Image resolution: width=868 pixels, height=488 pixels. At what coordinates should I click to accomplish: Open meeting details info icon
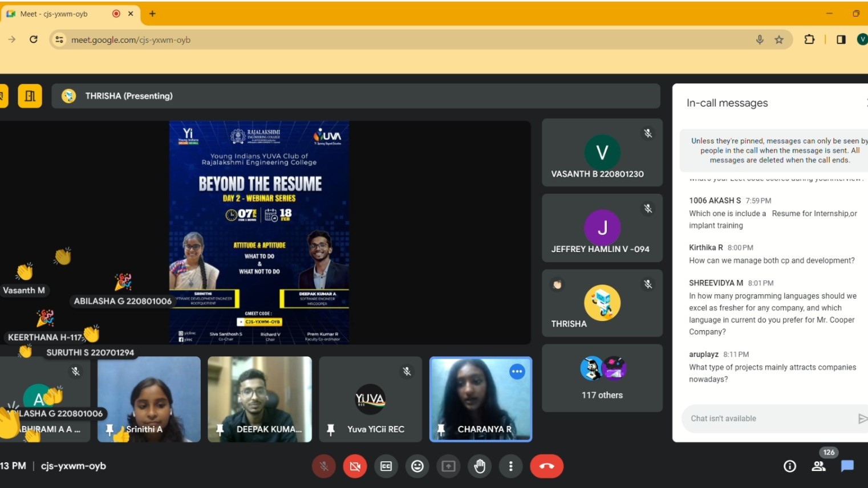790,466
